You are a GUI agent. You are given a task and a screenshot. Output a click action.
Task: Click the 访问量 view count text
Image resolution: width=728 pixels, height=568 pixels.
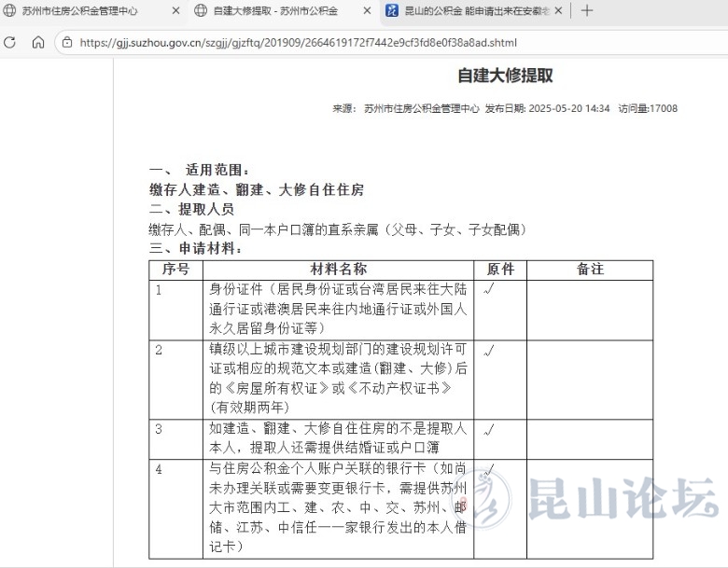click(x=648, y=109)
